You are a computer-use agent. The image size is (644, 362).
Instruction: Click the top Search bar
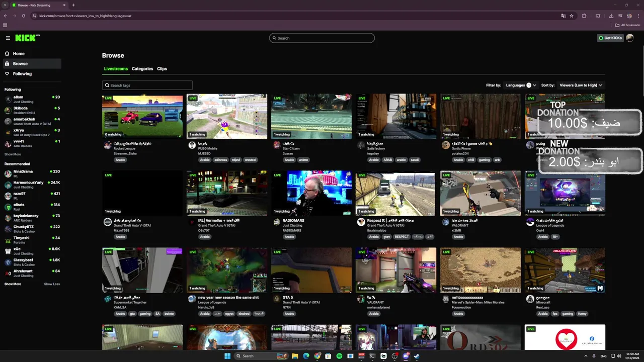click(322, 38)
